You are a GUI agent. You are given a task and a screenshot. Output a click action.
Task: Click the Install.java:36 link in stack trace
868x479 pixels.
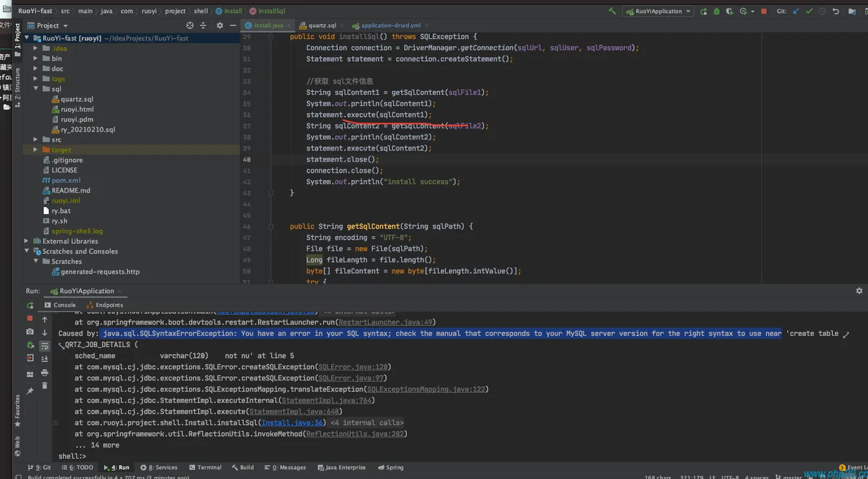click(x=291, y=423)
